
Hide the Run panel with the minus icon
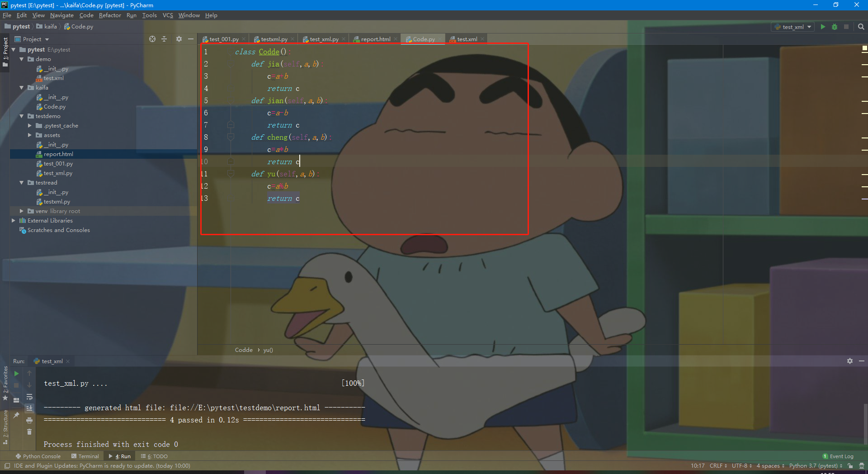tap(862, 361)
